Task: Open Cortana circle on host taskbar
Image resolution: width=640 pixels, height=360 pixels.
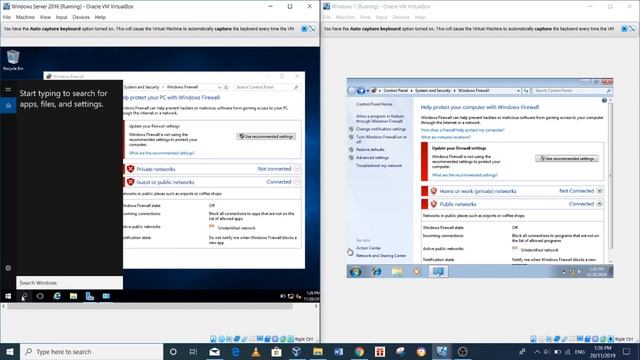Action: 173,351
